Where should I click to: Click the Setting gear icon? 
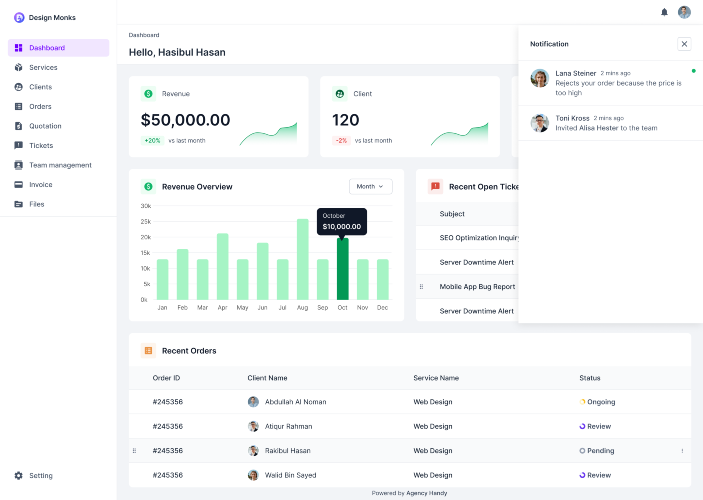pos(18,475)
